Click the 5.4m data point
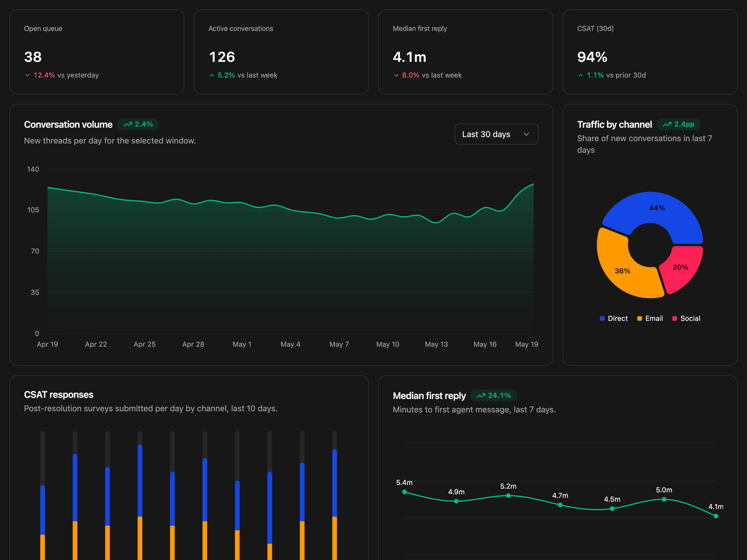This screenshot has width=747, height=560. point(404,492)
